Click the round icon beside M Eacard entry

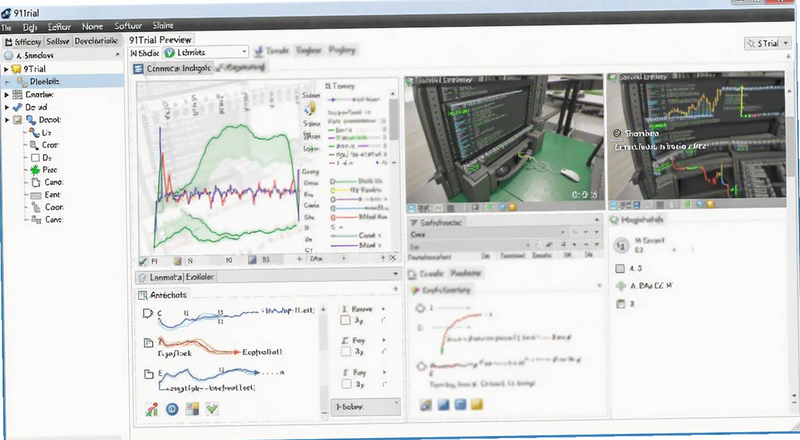621,246
